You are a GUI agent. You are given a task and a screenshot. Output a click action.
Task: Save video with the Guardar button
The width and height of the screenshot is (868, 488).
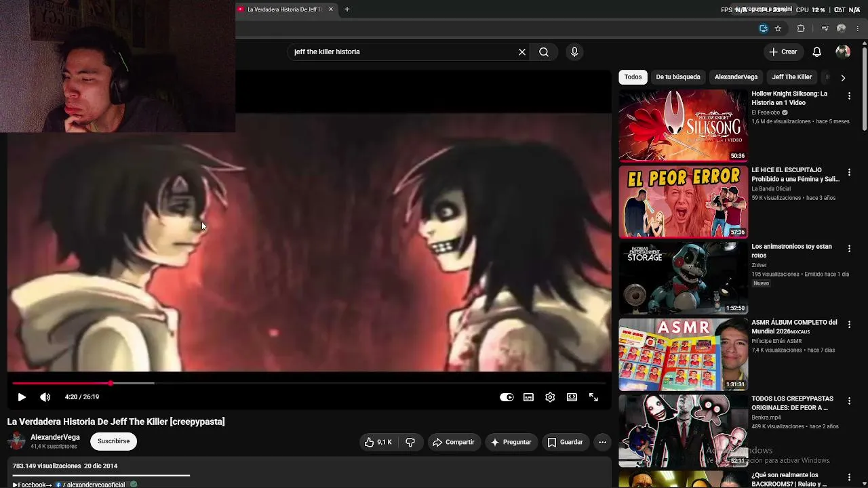point(566,442)
